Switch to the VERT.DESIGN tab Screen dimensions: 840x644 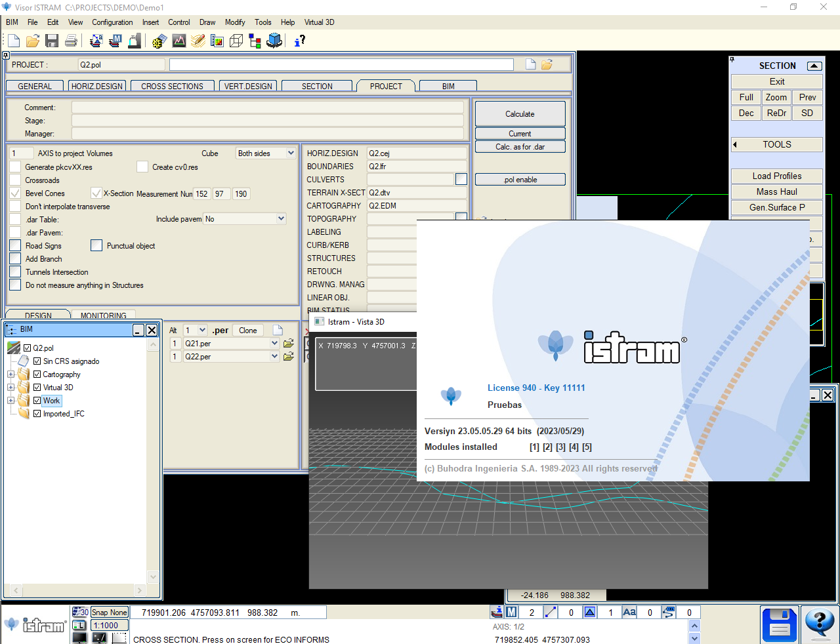pos(248,86)
